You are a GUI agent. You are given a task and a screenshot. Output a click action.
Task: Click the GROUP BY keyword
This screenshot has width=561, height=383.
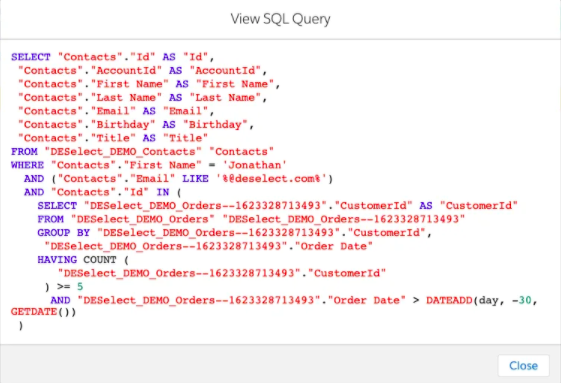point(64,233)
